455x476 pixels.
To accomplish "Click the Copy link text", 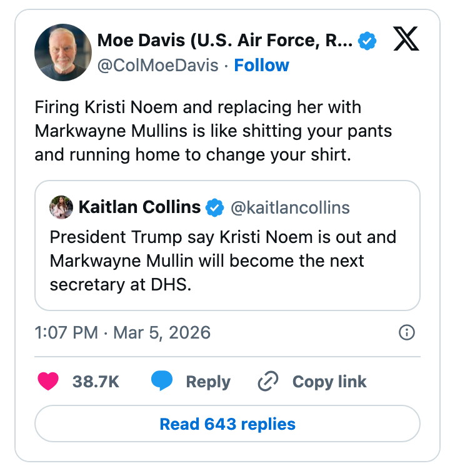I will pyautogui.click(x=329, y=382).
